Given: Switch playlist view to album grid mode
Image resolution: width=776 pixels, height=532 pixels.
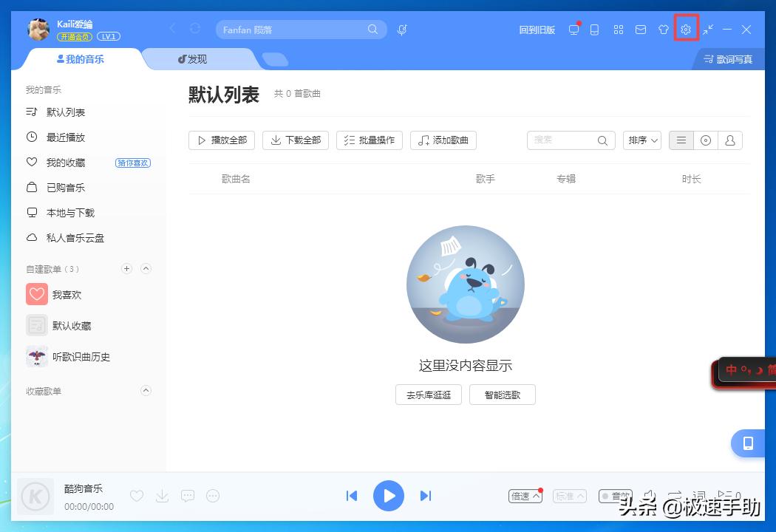Looking at the screenshot, I should pyautogui.click(x=705, y=140).
